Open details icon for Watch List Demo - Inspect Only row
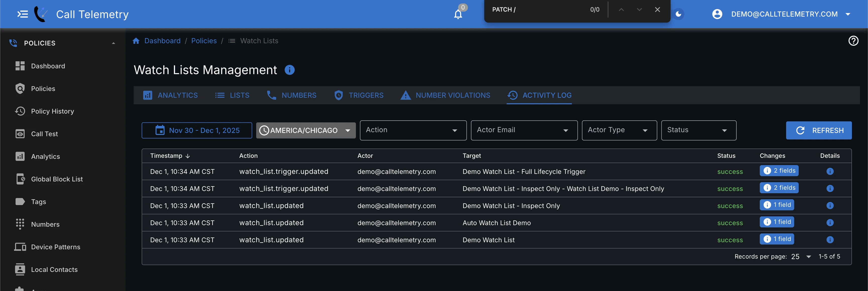The image size is (868, 291). pyautogui.click(x=830, y=188)
